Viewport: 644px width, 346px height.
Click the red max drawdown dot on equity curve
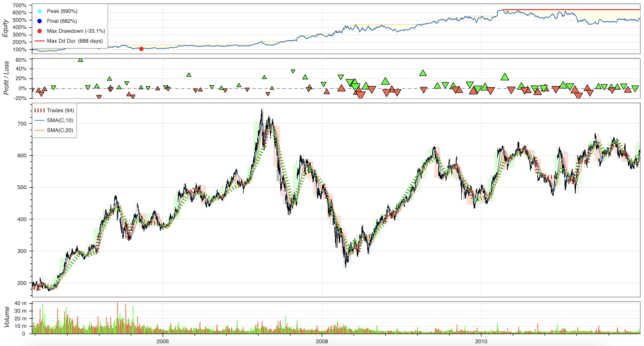pos(141,49)
